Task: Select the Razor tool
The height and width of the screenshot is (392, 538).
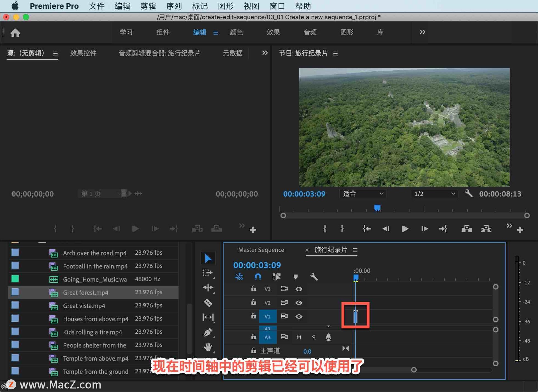Action: click(x=208, y=303)
